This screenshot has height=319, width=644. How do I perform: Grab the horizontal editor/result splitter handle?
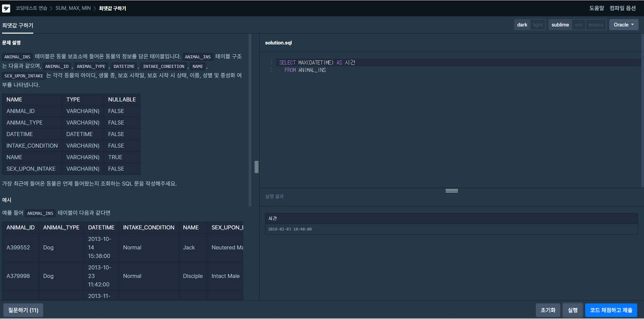point(452,191)
